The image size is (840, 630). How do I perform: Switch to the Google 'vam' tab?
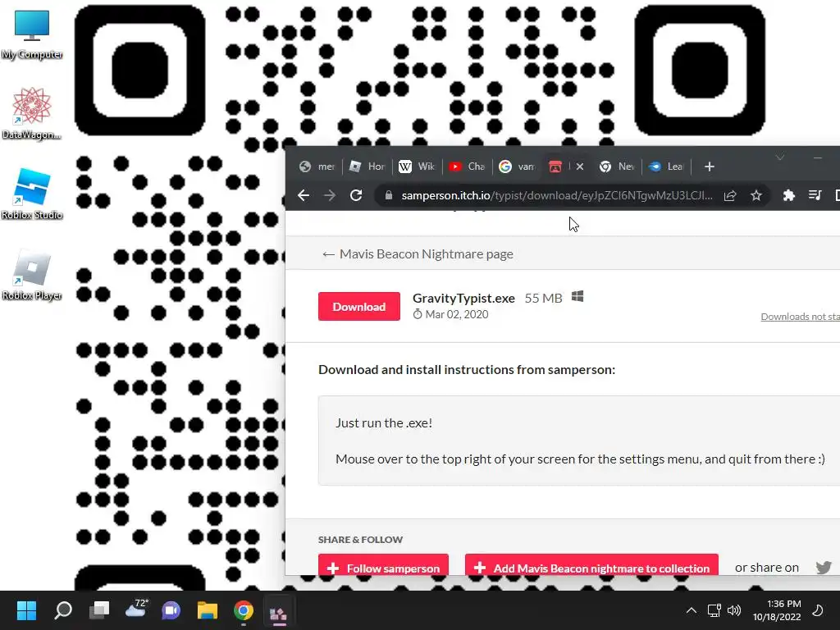click(x=517, y=167)
